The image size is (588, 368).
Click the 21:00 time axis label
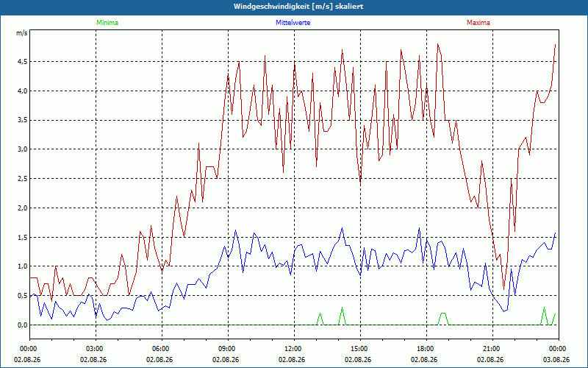492,349
